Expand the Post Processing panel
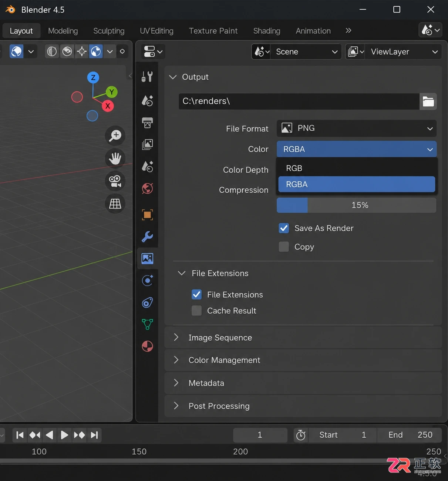 [x=176, y=406]
